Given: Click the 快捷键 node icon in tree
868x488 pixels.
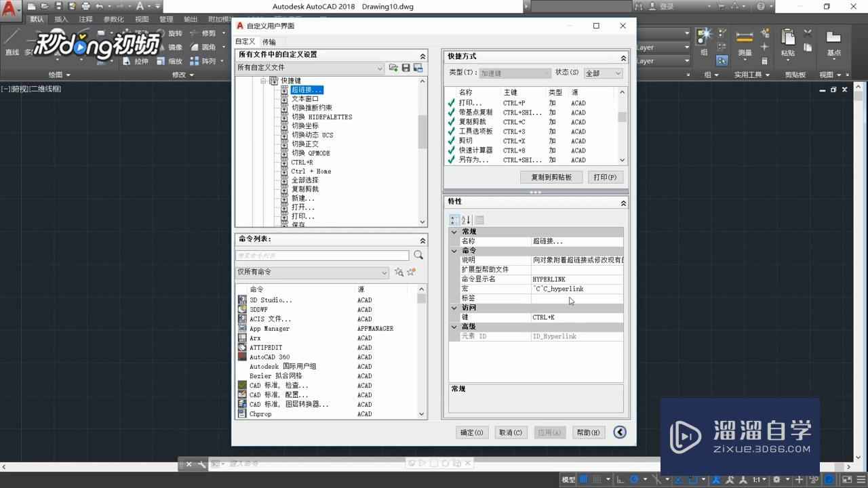Looking at the screenshot, I should 274,81.
